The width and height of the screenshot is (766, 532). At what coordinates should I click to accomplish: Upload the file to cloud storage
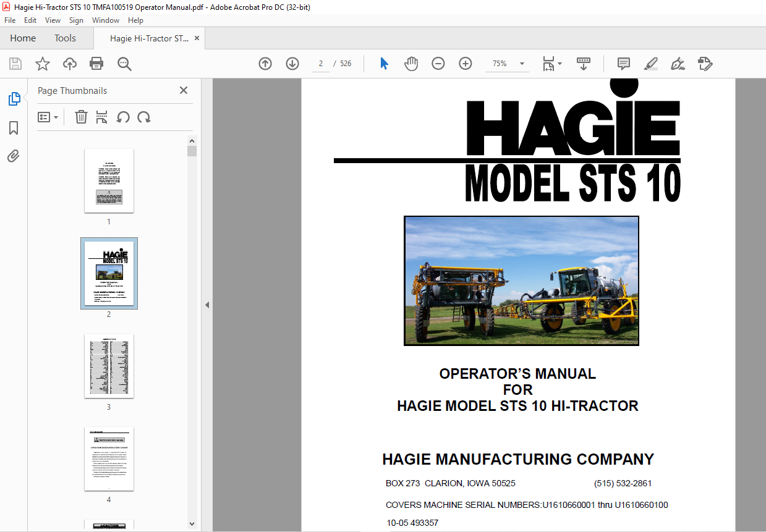70,64
